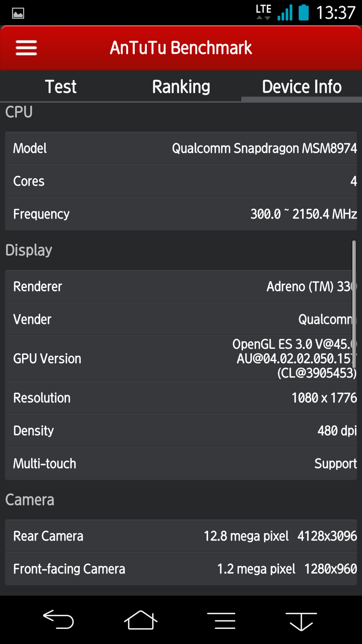Open the picture notification icon in status bar
This screenshot has width=362, height=644.
pyautogui.click(x=18, y=13)
